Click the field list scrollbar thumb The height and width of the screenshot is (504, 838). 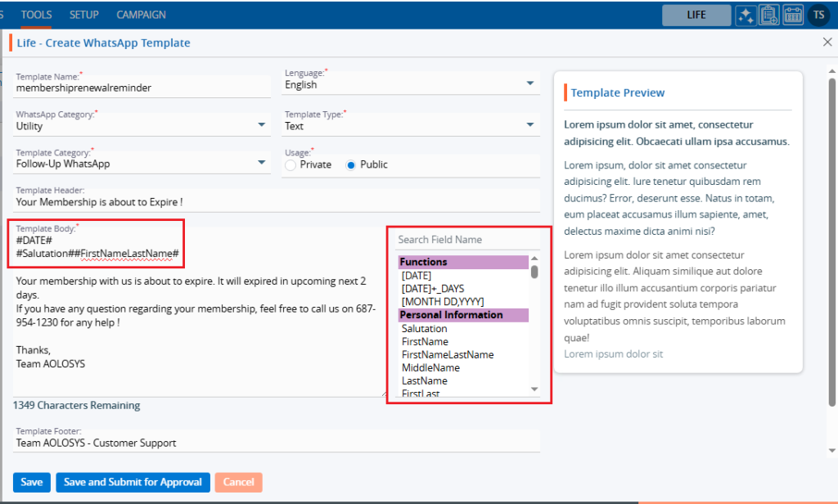534,271
